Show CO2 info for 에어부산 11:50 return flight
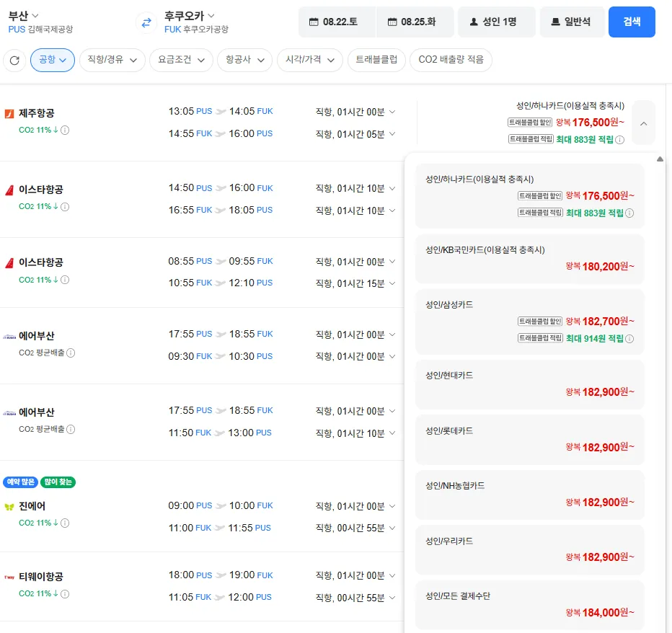The height and width of the screenshot is (633, 672). (x=71, y=429)
